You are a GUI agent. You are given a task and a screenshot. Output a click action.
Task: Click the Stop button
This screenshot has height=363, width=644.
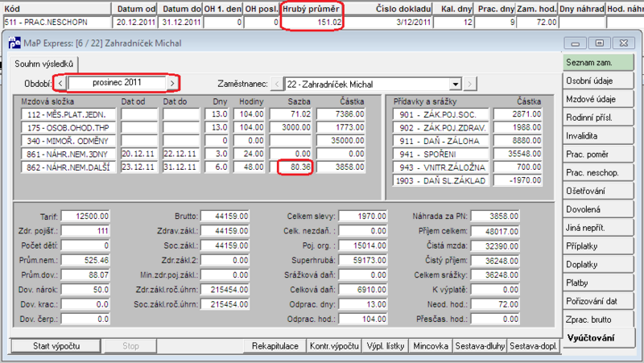point(130,346)
